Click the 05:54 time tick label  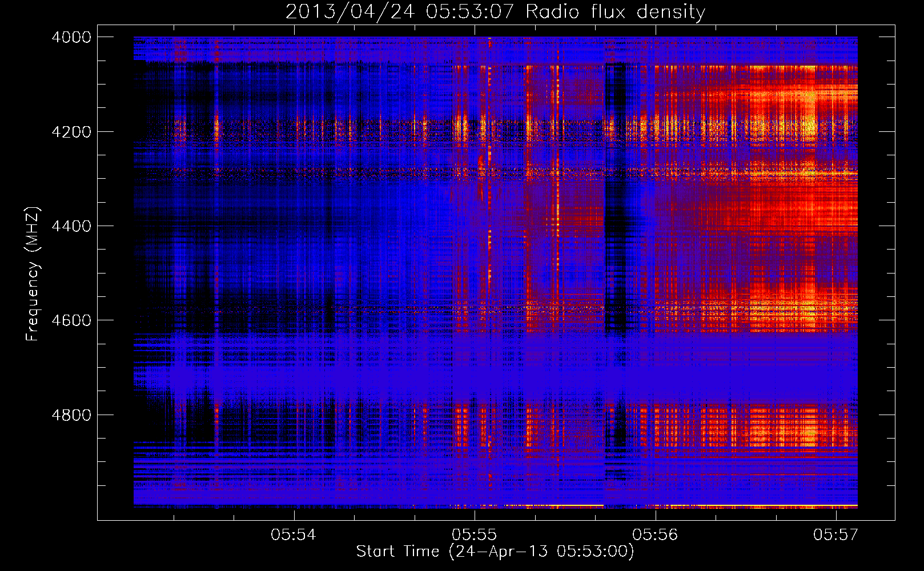(294, 534)
